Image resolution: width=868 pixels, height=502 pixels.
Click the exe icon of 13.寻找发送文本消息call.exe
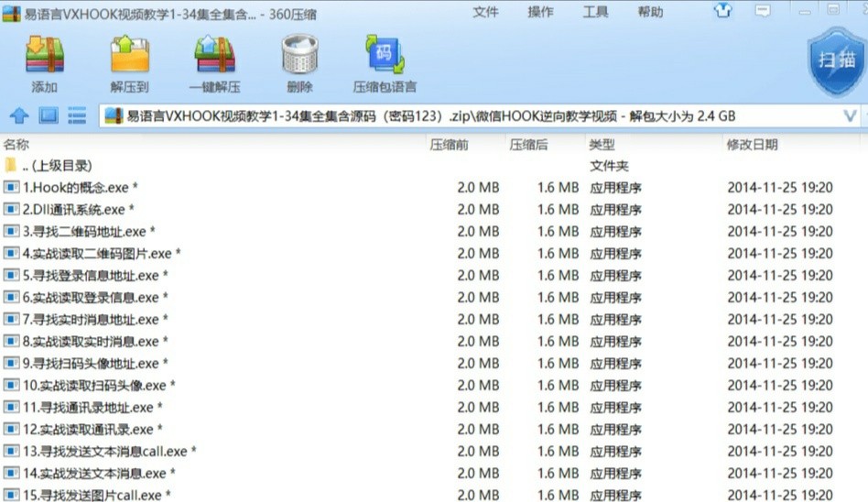pyautogui.click(x=11, y=451)
